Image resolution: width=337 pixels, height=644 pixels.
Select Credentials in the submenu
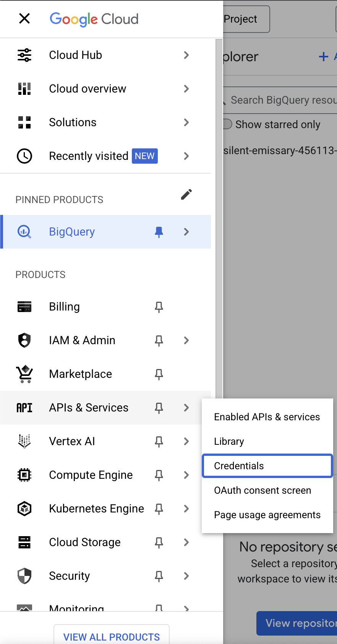coord(267,466)
